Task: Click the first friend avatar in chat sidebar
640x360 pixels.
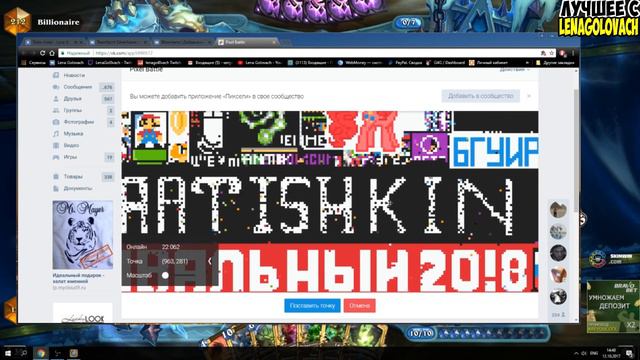Action: pyautogui.click(x=558, y=210)
